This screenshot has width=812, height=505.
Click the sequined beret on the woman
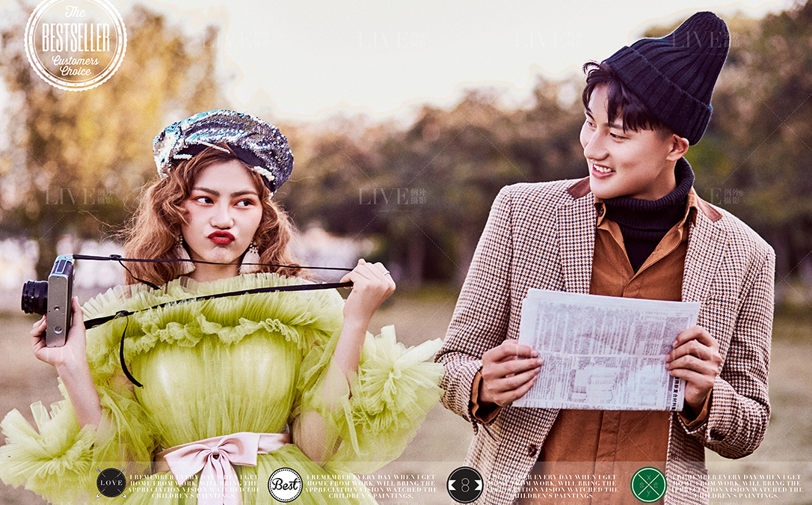point(223,142)
